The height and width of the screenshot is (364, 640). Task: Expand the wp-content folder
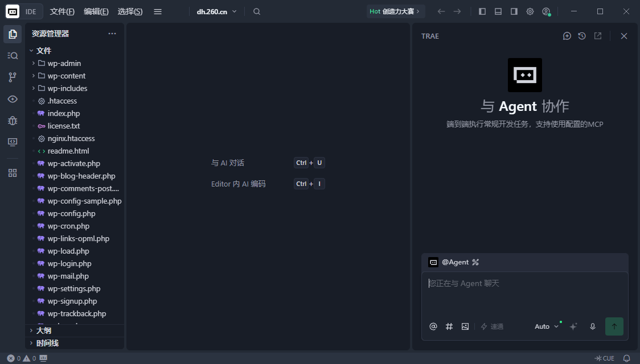75,76
